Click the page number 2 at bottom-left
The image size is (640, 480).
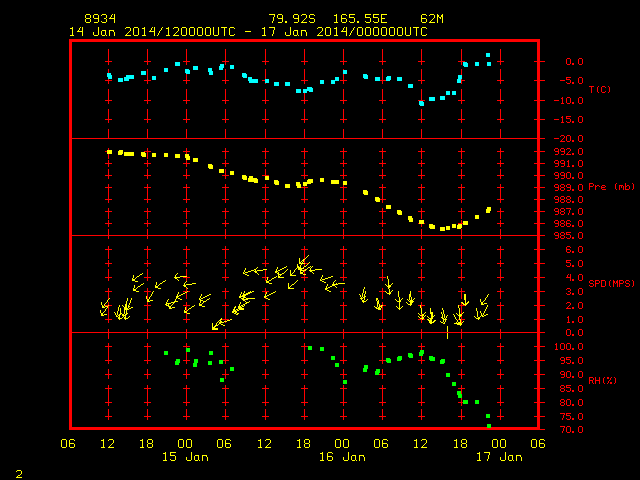[x=19, y=474]
